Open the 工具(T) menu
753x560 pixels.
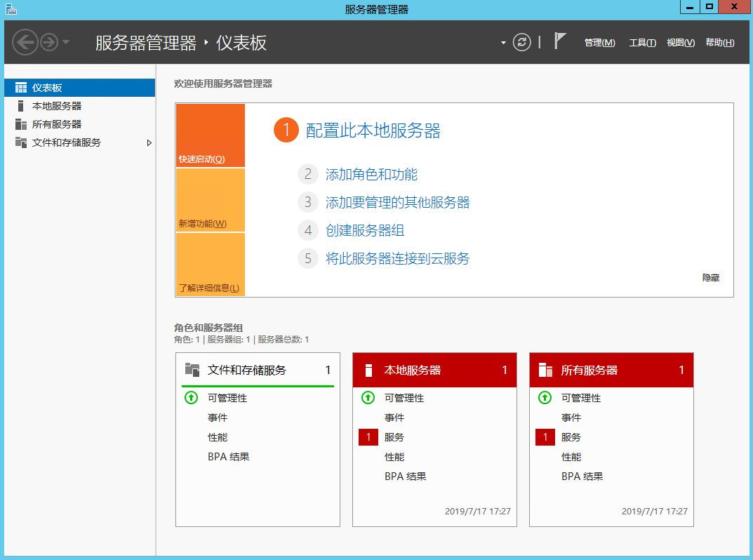(x=642, y=43)
